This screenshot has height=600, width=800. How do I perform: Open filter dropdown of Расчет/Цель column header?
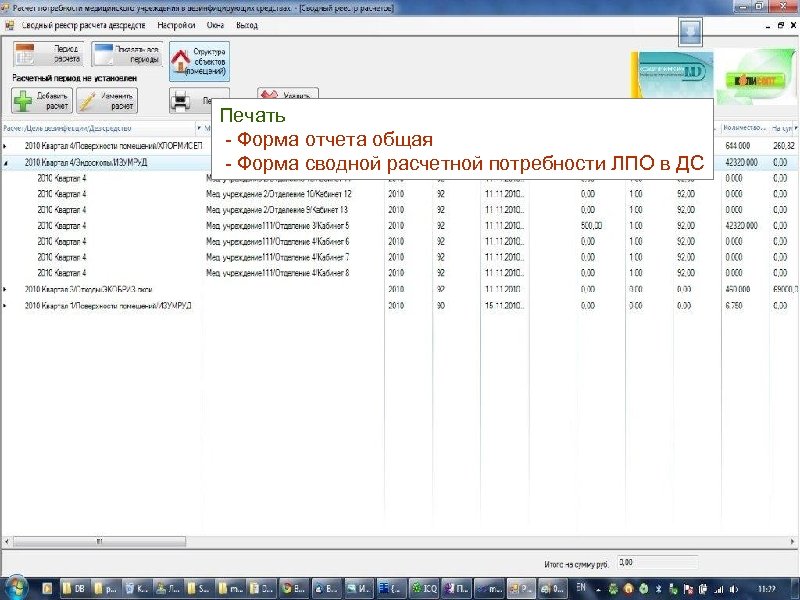click(199, 128)
